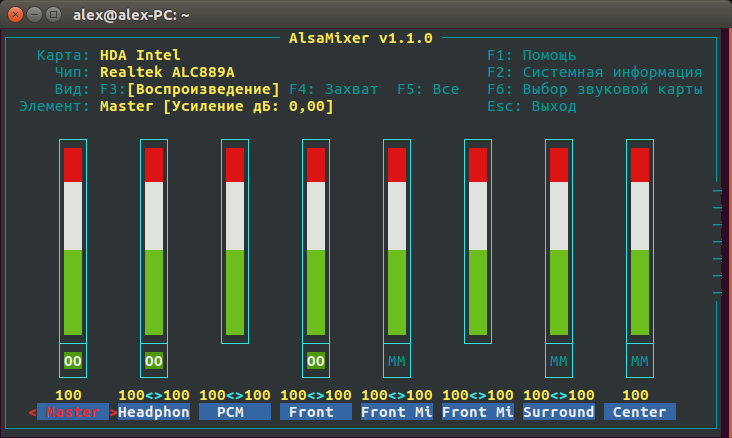This screenshot has height=438, width=732.
Task: Select the Front channel label
Action: 316,412
